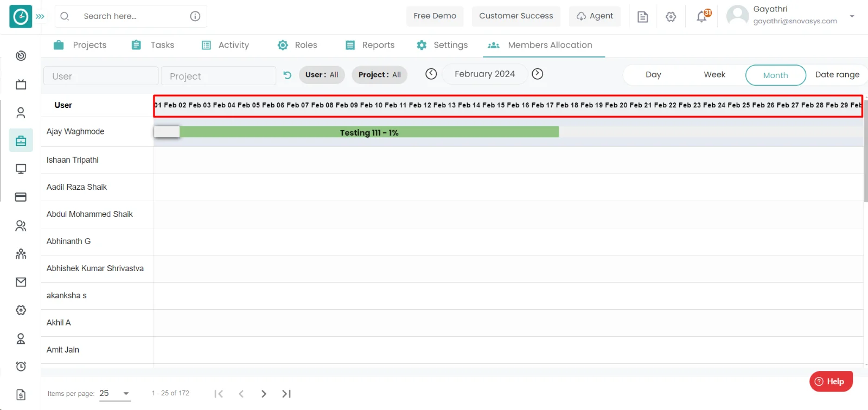Screen dimensions: 868x410
Task: Click the User: All filter chip
Action: [322, 75]
